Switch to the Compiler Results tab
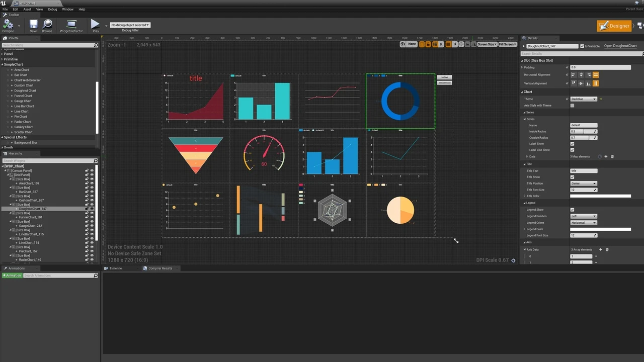 click(x=160, y=268)
